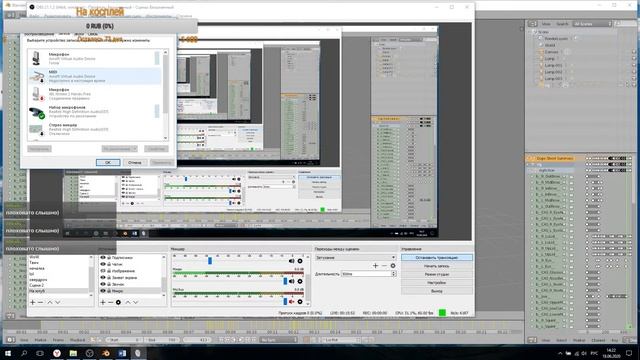Toggle lock on the Чатик source
This screenshot has height=360, width=640.
[109, 264]
